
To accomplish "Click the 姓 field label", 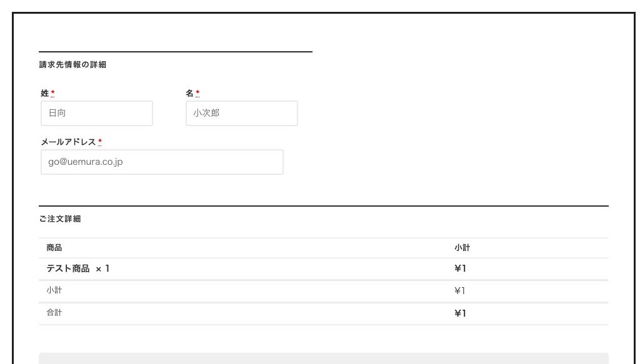I will (44, 93).
